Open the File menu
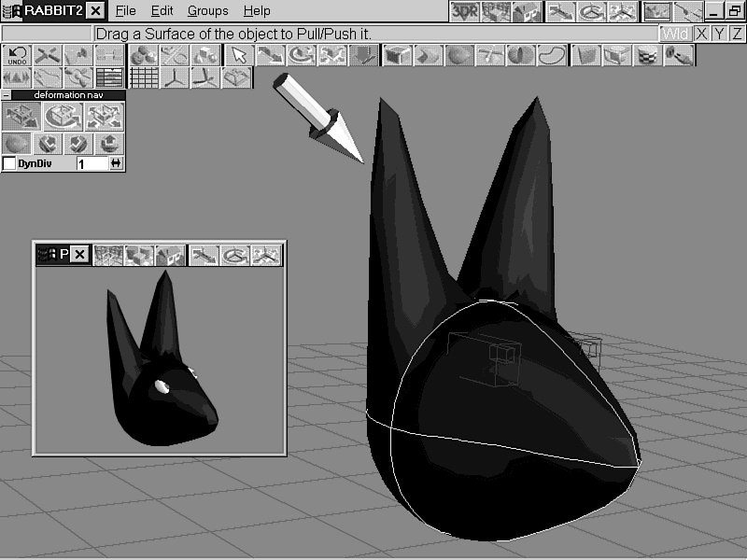This screenshot has width=747, height=560. tap(125, 11)
